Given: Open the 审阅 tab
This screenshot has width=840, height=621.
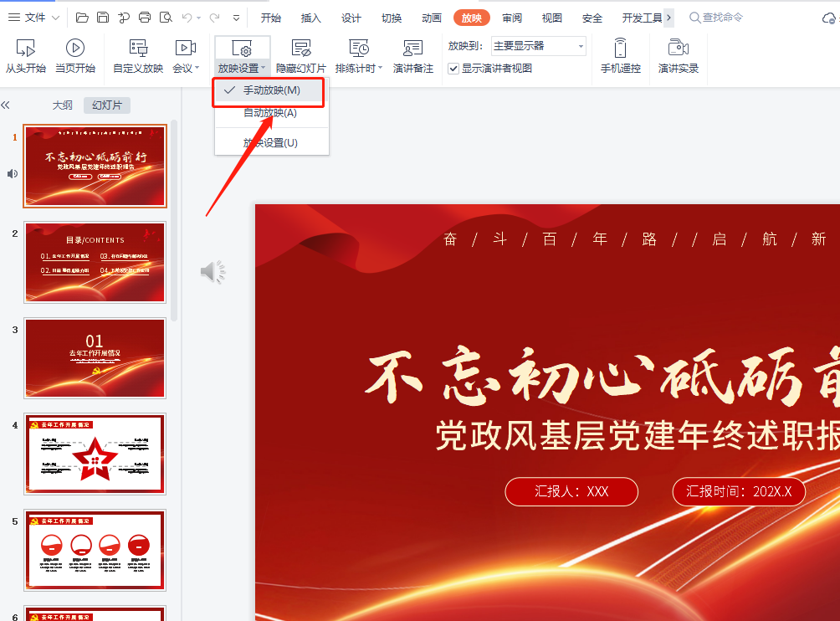Looking at the screenshot, I should 511,18.
